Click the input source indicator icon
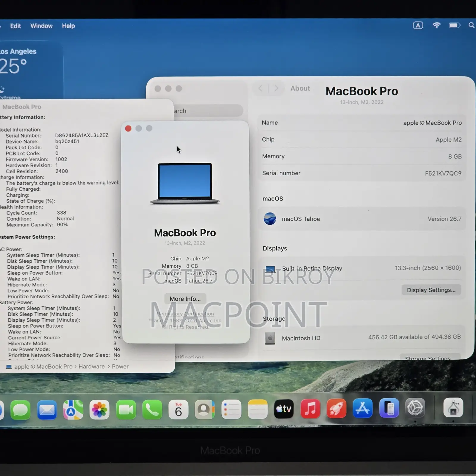476x476 pixels. pos(418,25)
